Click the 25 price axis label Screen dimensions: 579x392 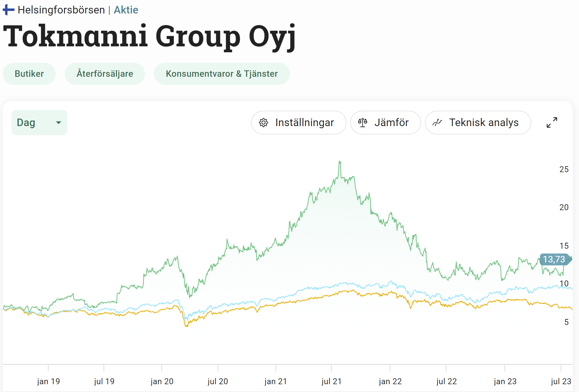[564, 169]
